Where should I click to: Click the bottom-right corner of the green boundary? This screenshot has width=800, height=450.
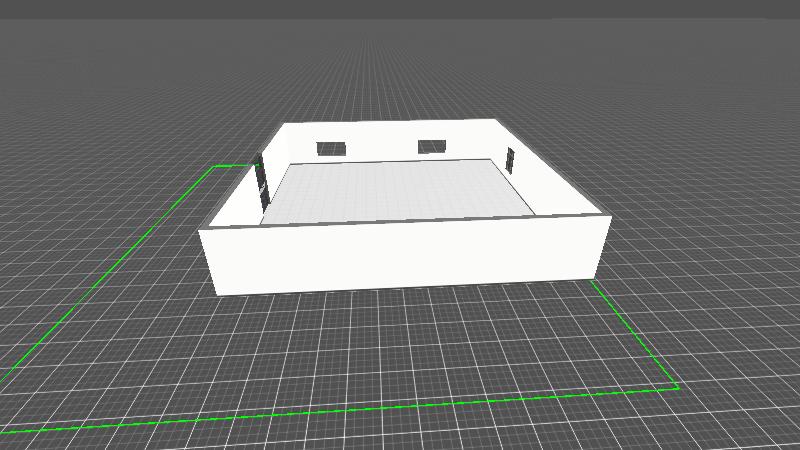(678, 387)
